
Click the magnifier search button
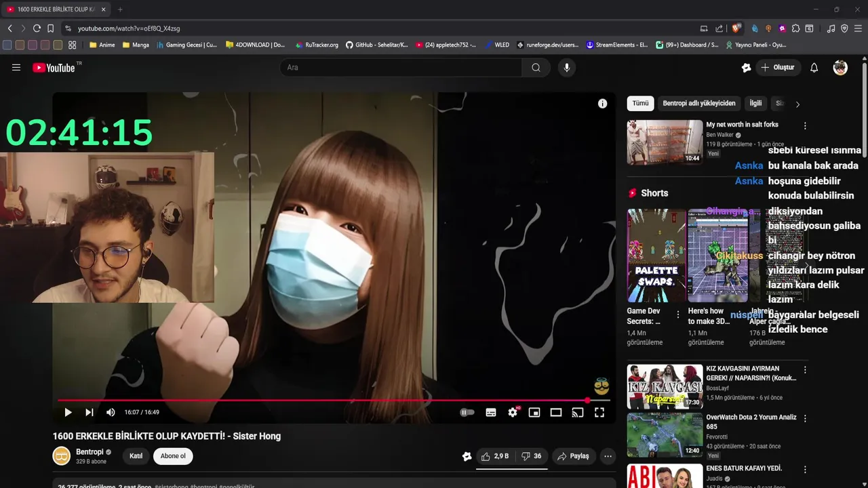point(536,68)
